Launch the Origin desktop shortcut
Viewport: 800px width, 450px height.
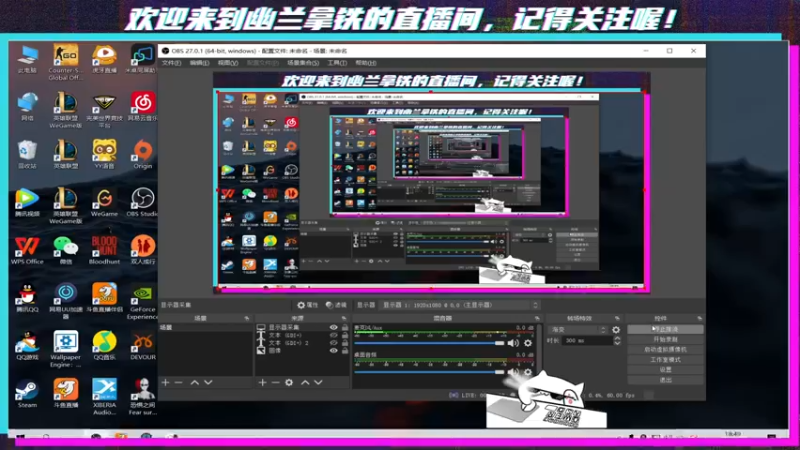pyautogui.click(x=142, y=155)
